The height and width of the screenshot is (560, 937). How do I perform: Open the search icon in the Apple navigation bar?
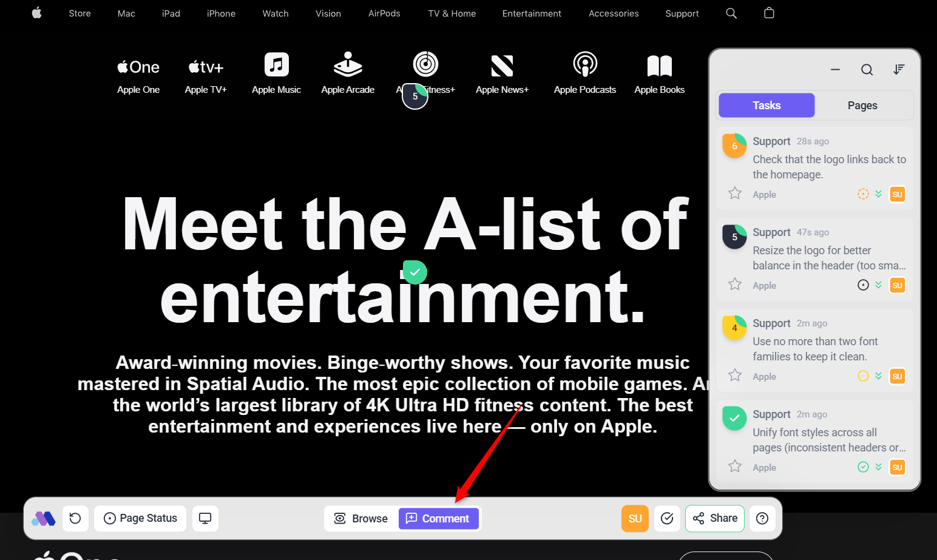click(731, 13)
